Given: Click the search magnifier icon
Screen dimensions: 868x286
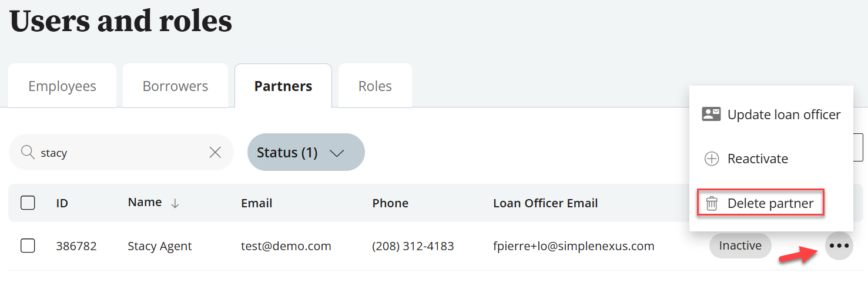Looking at the screenshot, I should point(28,153).
